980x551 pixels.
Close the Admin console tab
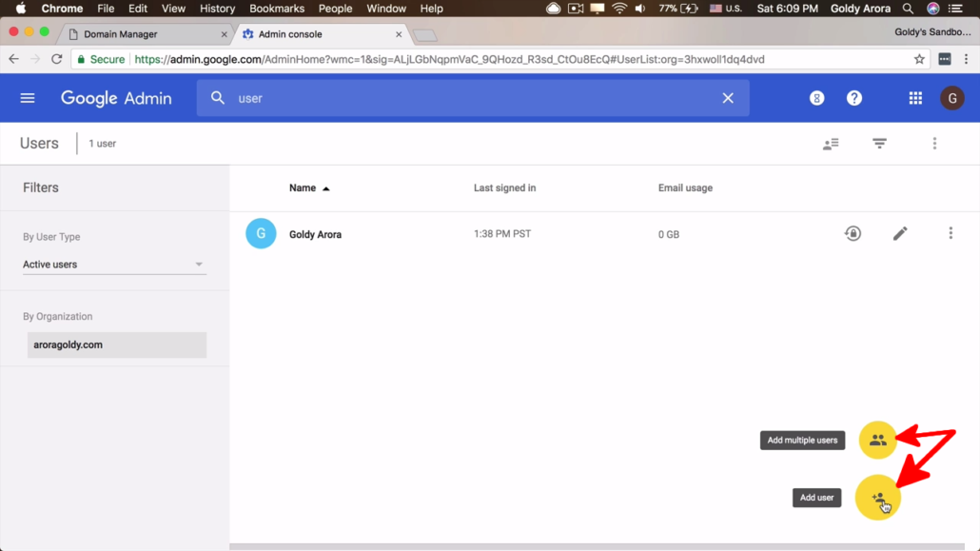click(399, 34)
